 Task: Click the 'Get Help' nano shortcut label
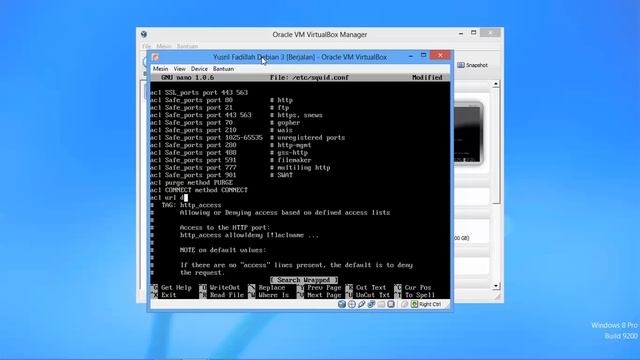pyautogui.click(x=176, y=288)
